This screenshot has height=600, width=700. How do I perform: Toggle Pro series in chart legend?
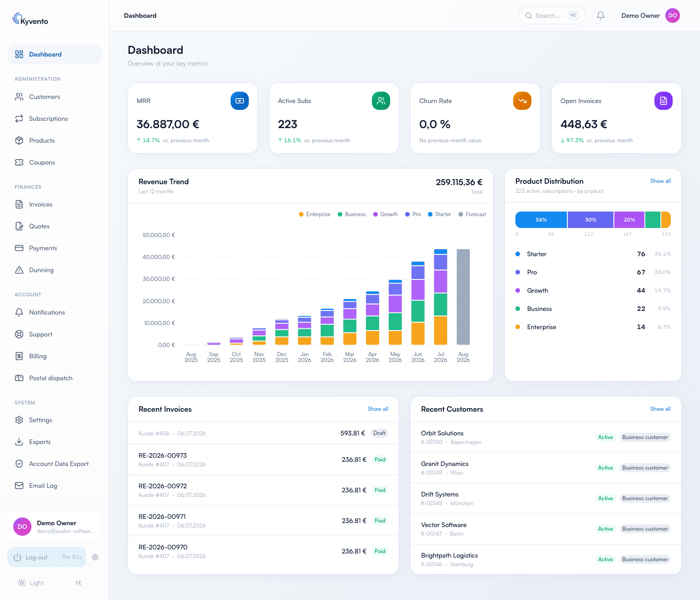click(413, 214)
